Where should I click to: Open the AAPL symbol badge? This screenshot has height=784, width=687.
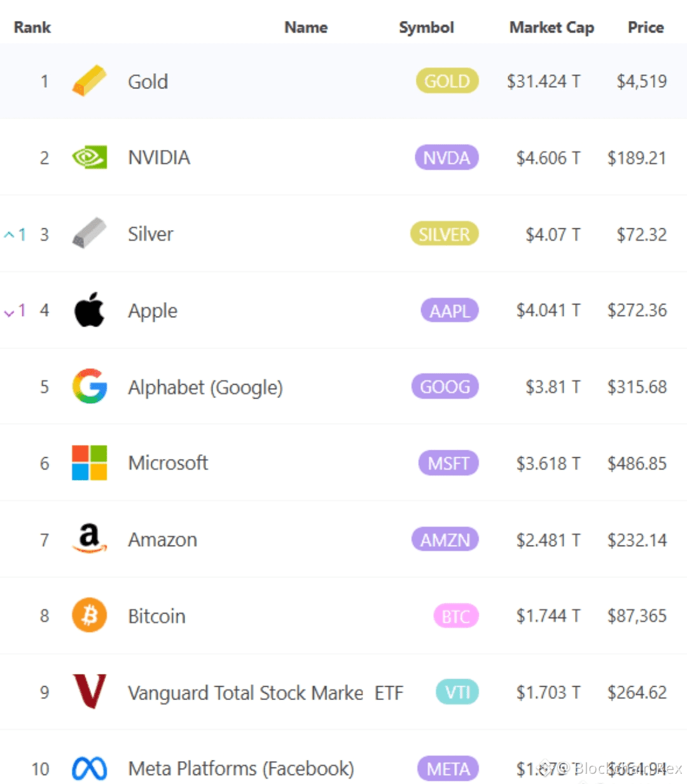point(449,311)
